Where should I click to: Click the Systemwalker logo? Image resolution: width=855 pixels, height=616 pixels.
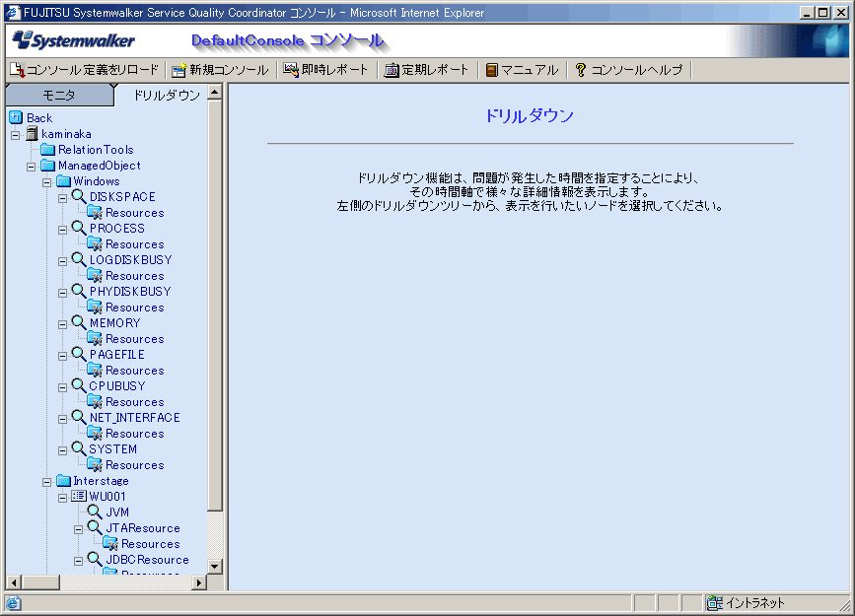pyautogui.click(x=74, y=40)
